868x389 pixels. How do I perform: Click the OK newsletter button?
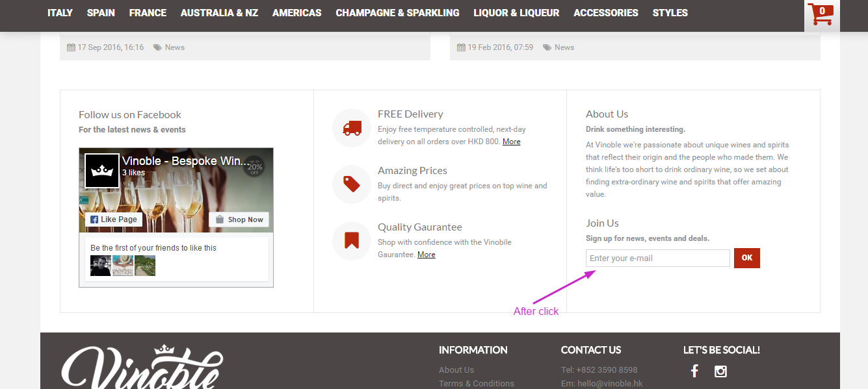747,258
